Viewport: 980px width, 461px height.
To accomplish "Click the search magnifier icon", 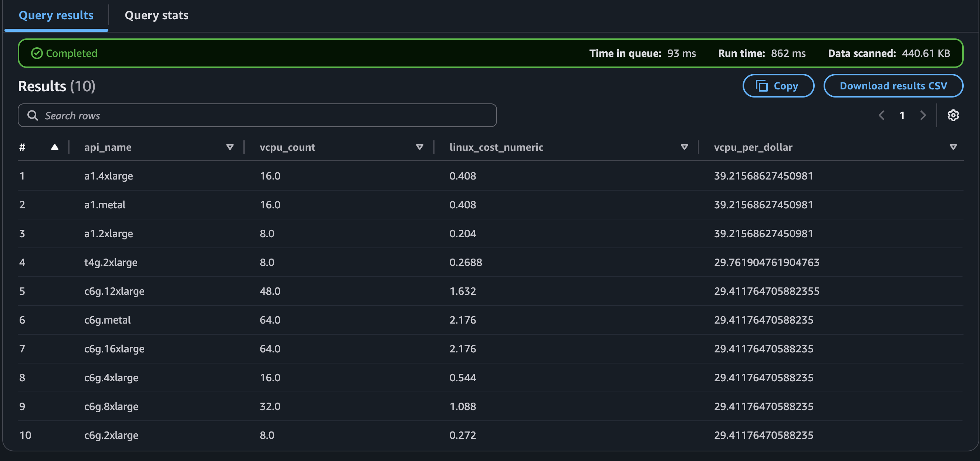I will (x=33, y=115).
